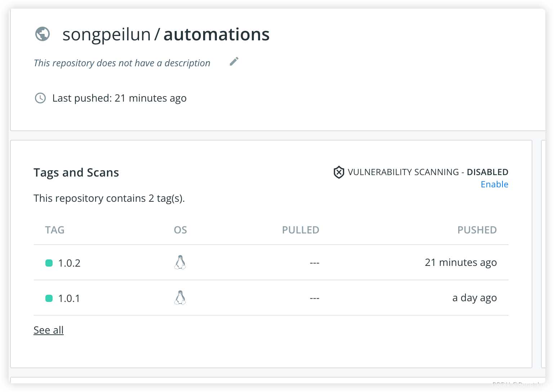This screenshot has width=554, height=392.
Task: Click the green status dot for 1.0.1
Action: [x=49, y=298]
